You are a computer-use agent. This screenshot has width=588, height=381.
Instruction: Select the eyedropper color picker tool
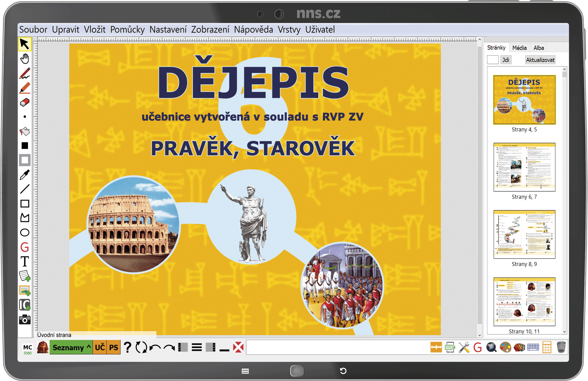pyautogui.click(x=25, y=175)
